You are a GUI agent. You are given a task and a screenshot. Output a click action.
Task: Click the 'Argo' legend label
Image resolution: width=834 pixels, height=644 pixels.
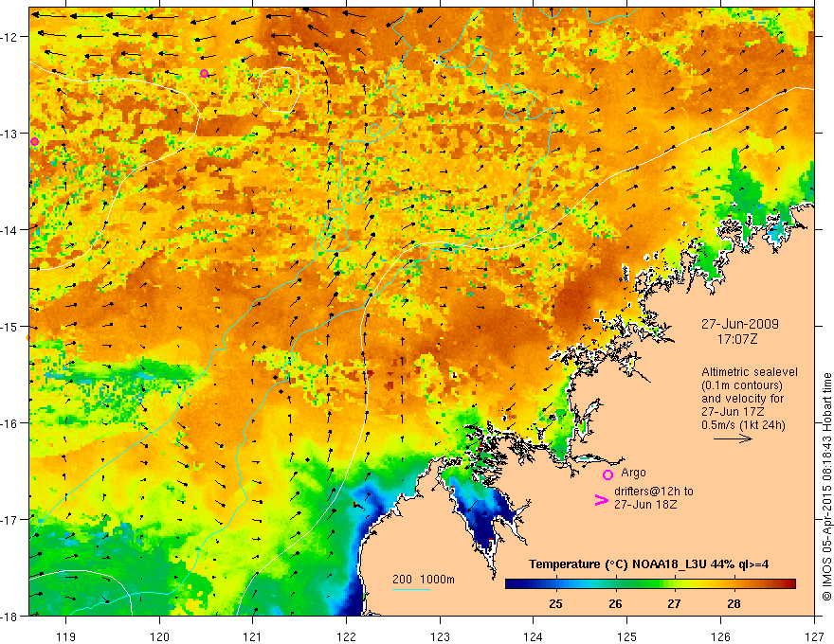pos(633,473)
